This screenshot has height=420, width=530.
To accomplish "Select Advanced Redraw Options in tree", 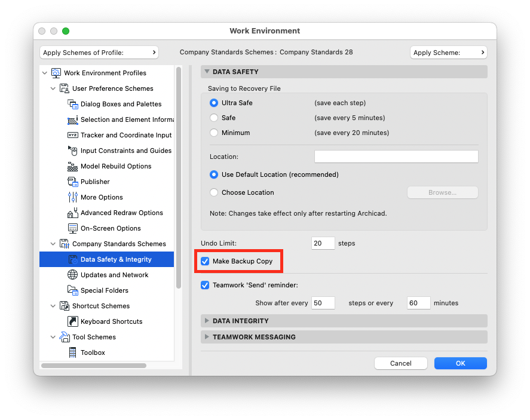I will tap(122, 213).
